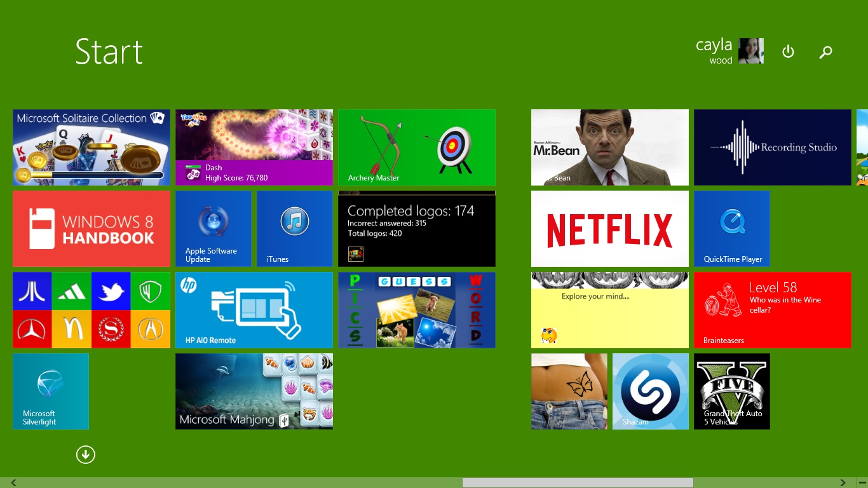The image size is (868, 488).
Task: Launch Microsoft Silverlight
Action: (x=51, y=391)
